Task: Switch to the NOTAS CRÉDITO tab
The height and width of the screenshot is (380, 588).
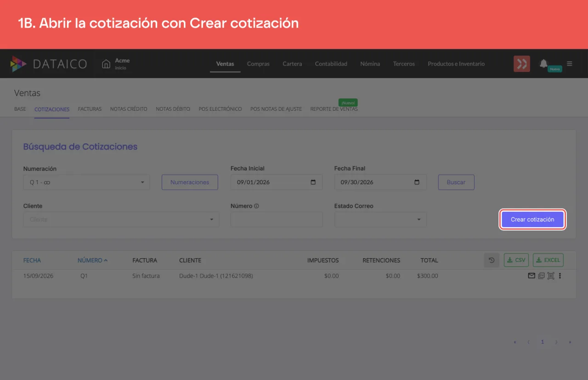Action: (129, 109)
